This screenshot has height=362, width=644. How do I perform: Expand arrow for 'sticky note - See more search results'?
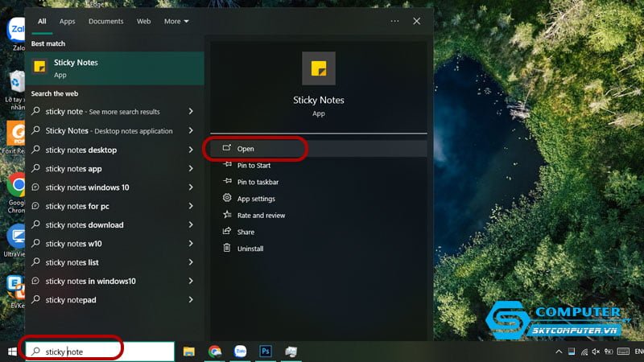pyautogui.click(x=191, y=111)
